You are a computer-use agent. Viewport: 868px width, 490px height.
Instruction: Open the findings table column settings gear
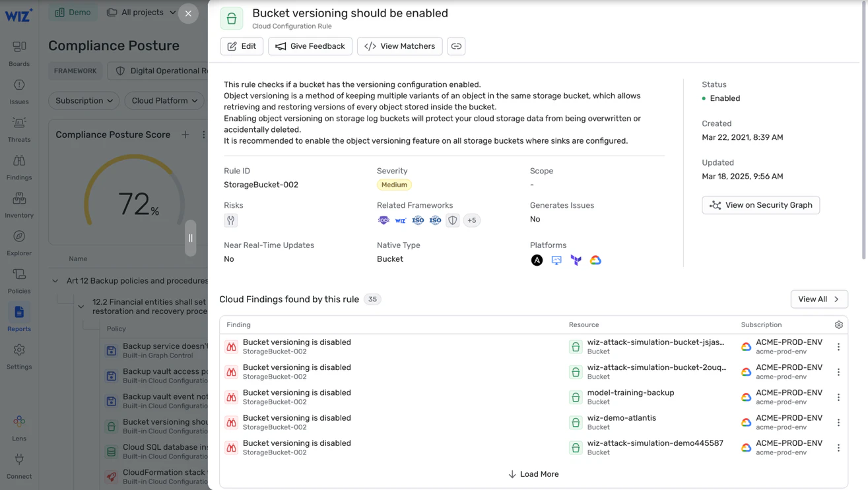pyautogui.click(x=839, y=324)
